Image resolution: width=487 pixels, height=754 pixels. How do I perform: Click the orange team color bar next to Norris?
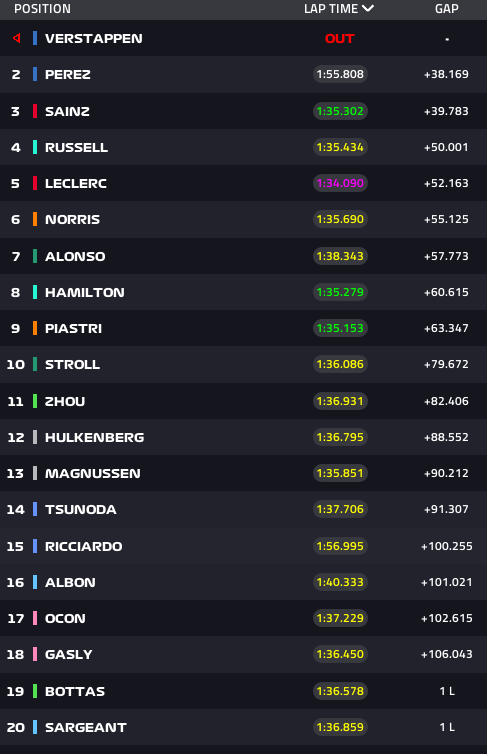[35, 219]
